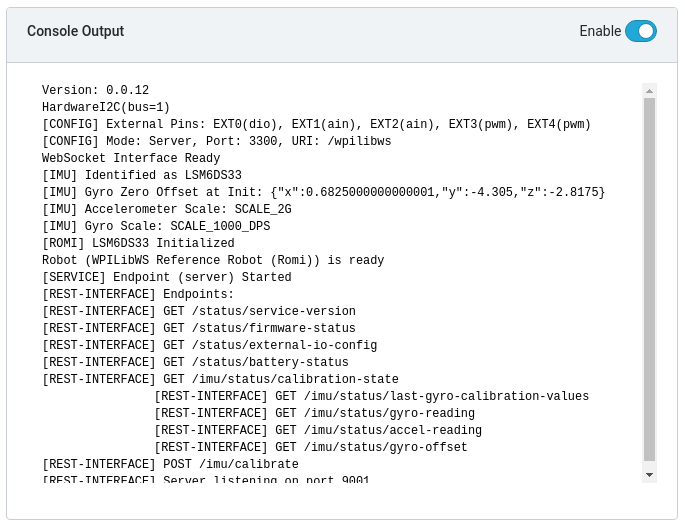Click the Enable label beside the switch

pos(600,31)
